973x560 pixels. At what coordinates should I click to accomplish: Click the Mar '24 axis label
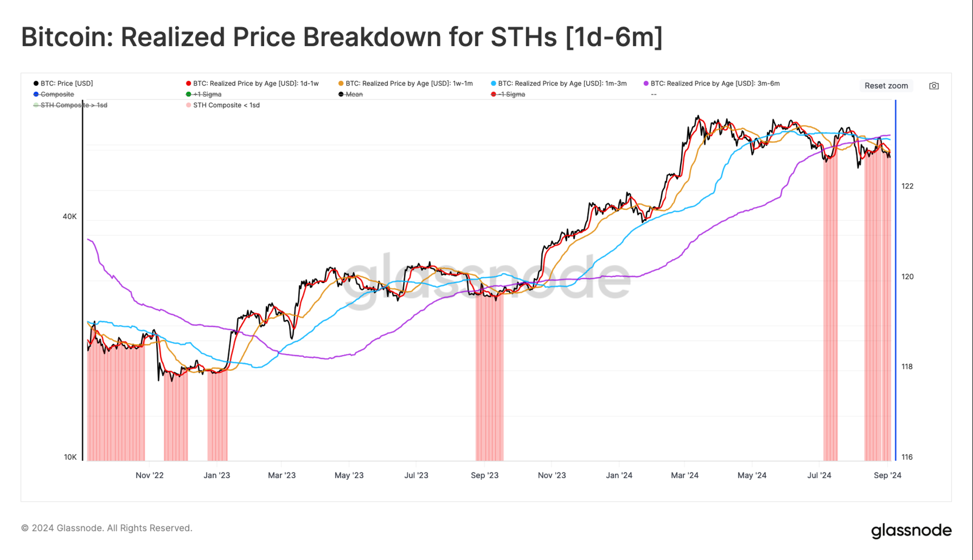pyautogui.click(x=685, y=475)
